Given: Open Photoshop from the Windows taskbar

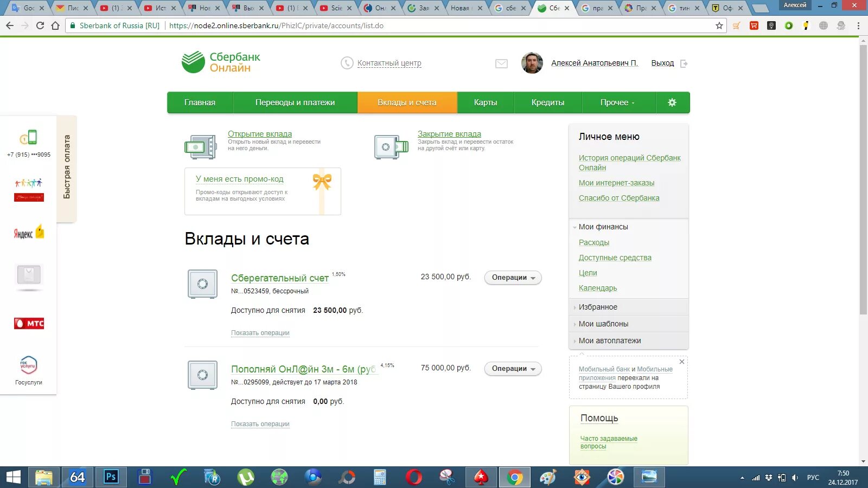Looking at the screenshot, I should [x=111, y=477].
